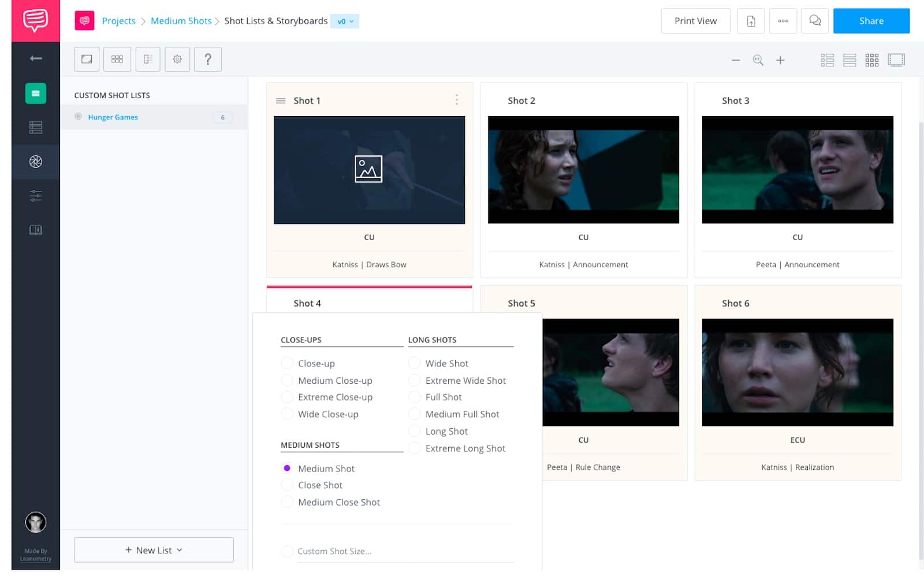The width and height of the screenshot is (924, 584).
Task: Click the column layout toolbar icon
Action: [148, 59]
